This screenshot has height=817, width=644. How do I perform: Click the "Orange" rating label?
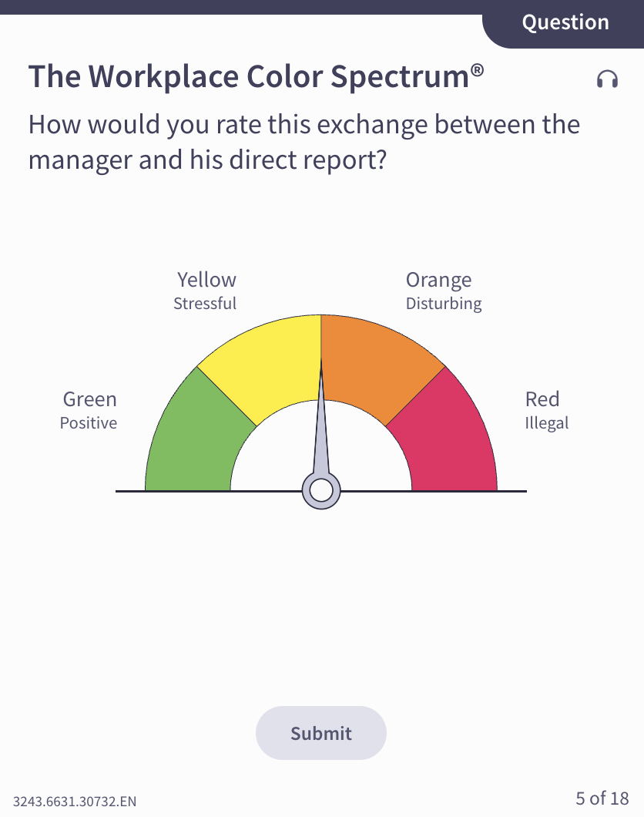pyautogui.click(x=438, y=280)
